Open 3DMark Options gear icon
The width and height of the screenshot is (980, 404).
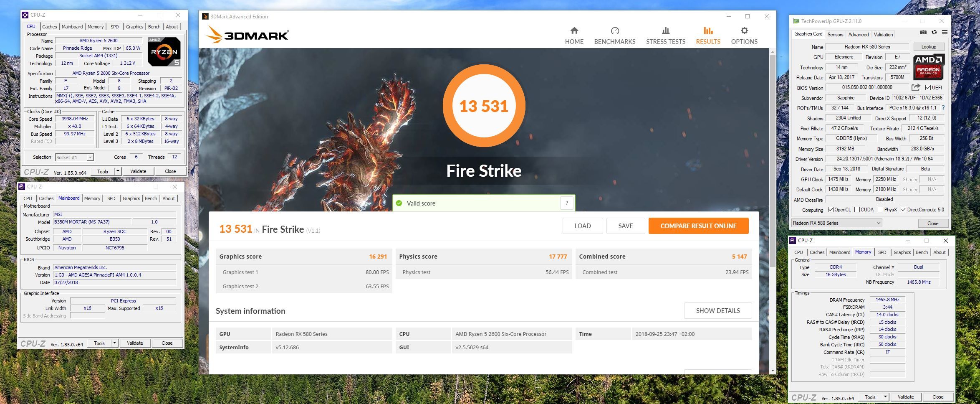pos(744,30)
